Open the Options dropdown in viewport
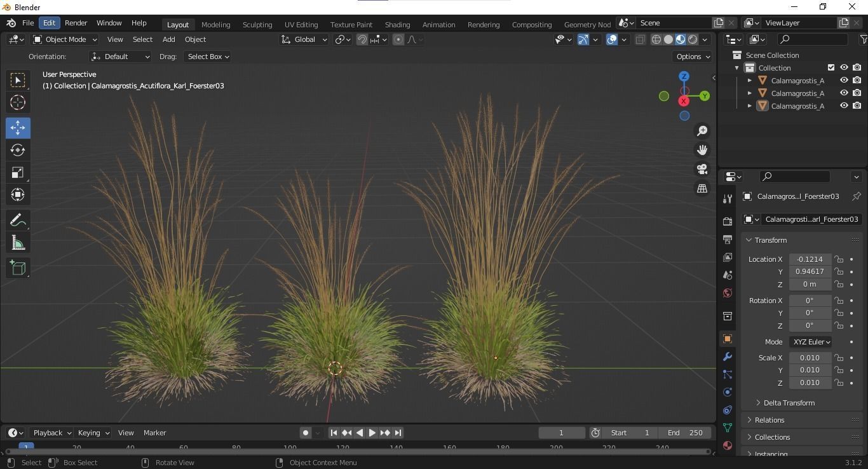 point(693,57)
